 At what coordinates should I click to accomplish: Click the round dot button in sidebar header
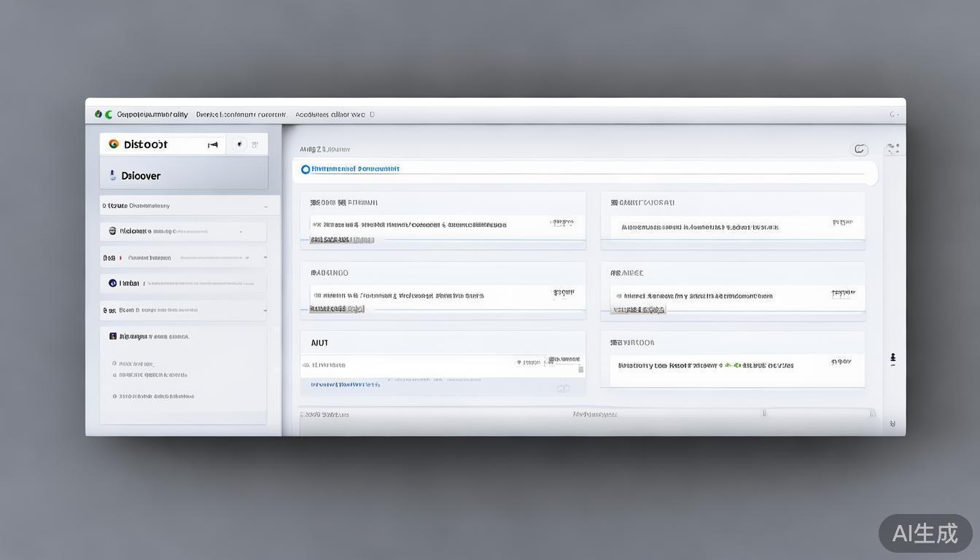click(239, 144)
